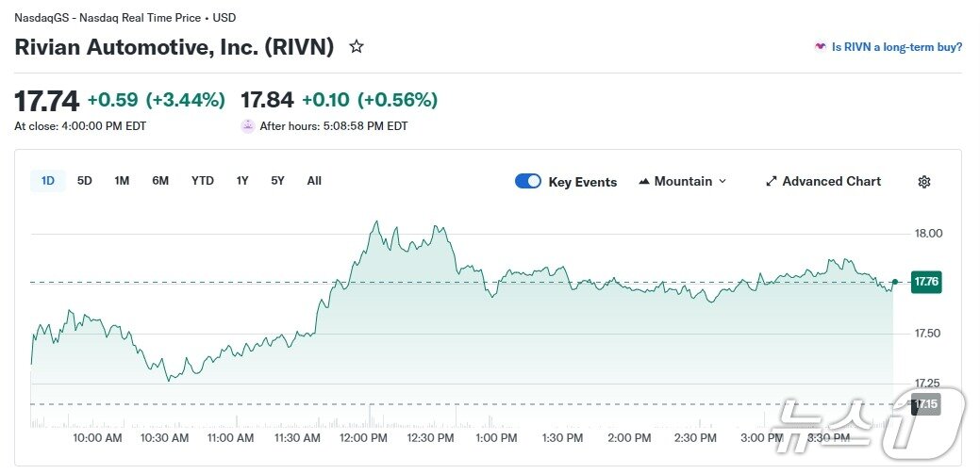Click the 17.76 current price label
This screenshot has width=980, height=474.
click(927, 282)
